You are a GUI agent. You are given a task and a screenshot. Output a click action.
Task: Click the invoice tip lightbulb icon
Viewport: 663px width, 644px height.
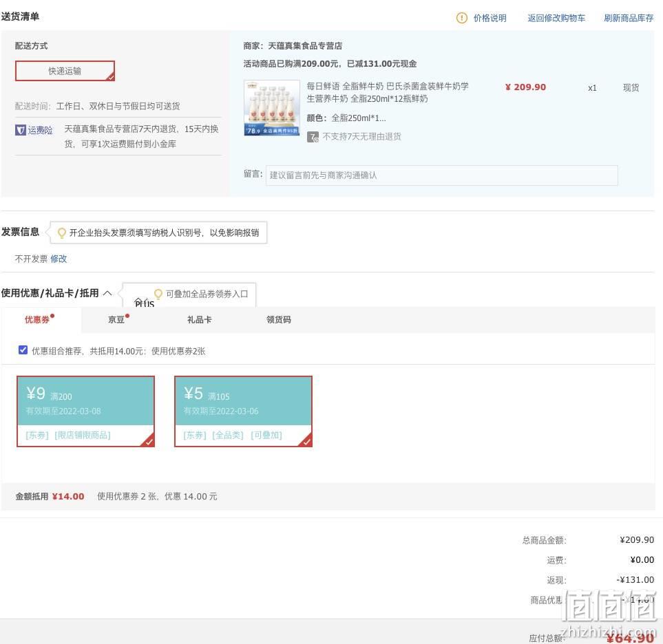(61, 233)
